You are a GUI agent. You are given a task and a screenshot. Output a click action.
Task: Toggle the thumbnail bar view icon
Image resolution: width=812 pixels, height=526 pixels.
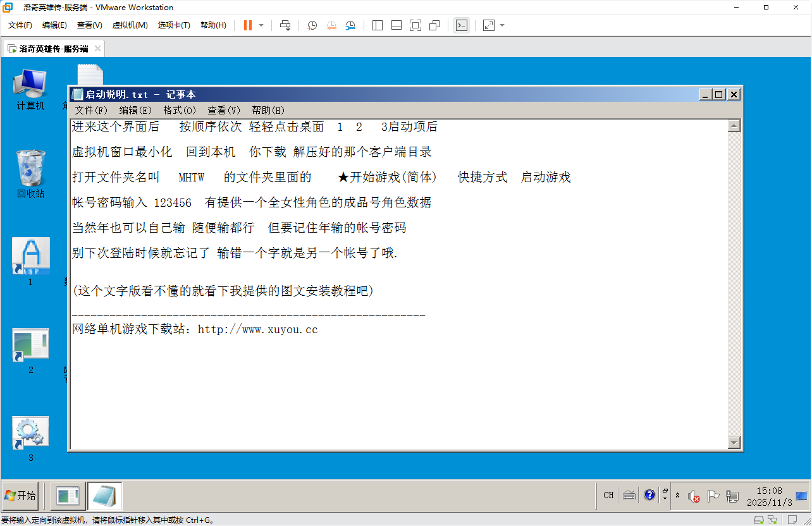(x=397, y=25)
